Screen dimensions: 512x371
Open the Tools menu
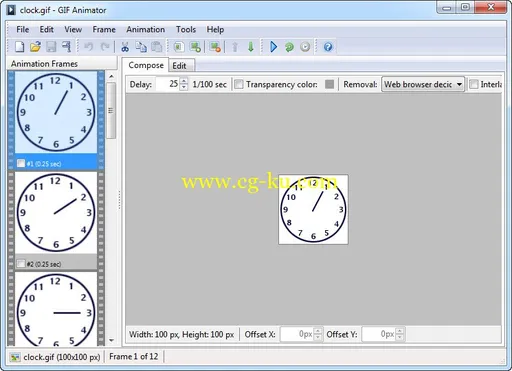click(186, 29)
